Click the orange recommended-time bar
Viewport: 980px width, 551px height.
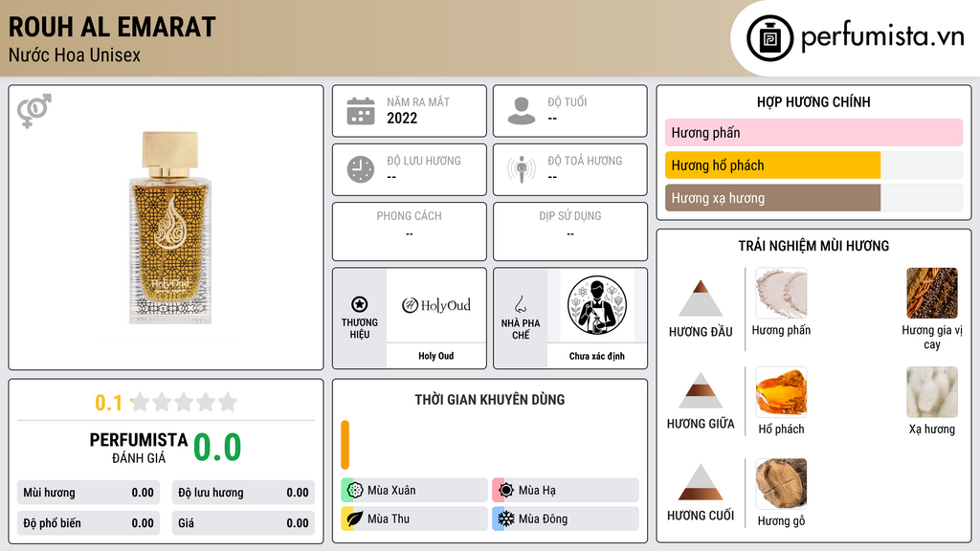coord(345,445)
